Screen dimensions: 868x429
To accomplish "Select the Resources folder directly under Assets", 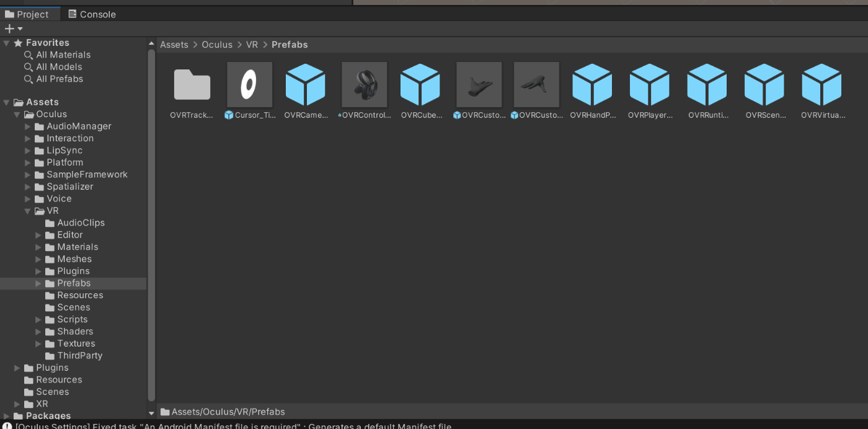I will coord(53,380).
